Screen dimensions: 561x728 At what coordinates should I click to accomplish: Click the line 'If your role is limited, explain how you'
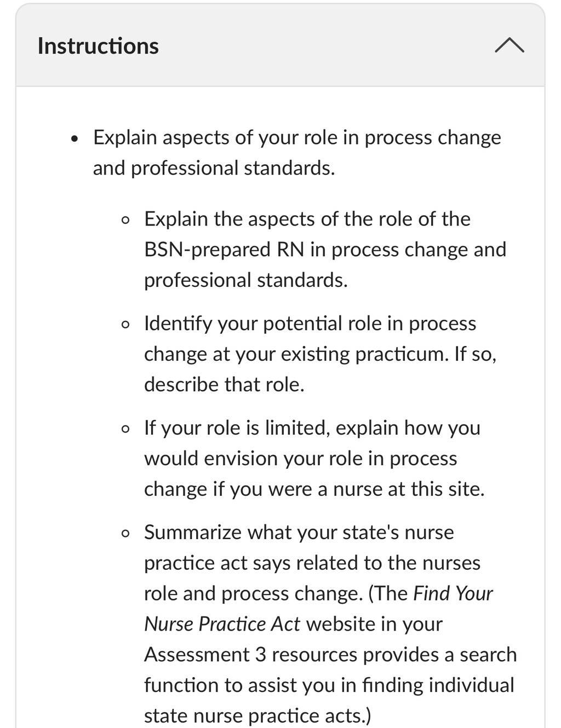312,427
